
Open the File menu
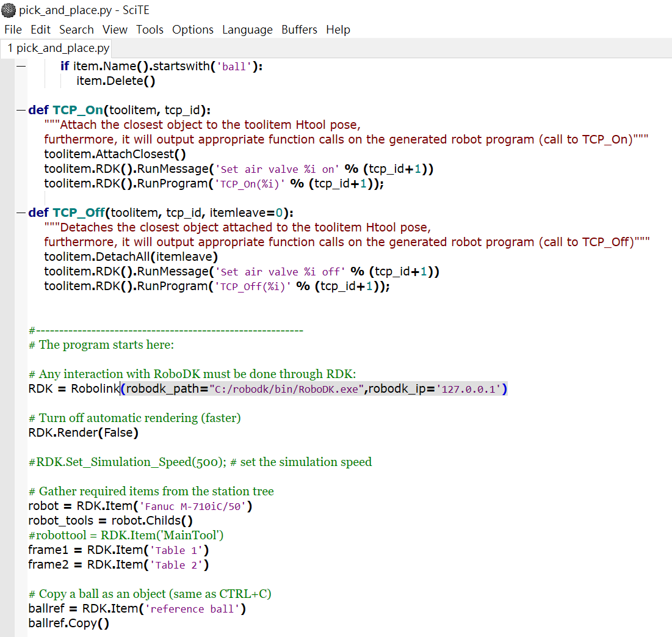13,29
